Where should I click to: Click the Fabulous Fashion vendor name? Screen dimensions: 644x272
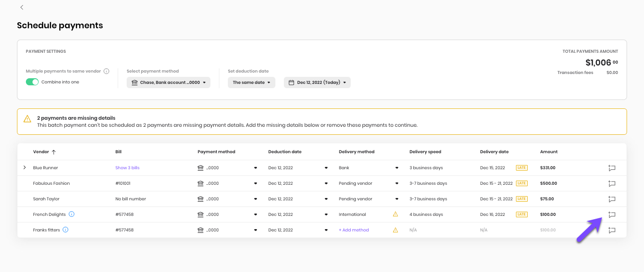pyautogui.click(x=51, y=183)
